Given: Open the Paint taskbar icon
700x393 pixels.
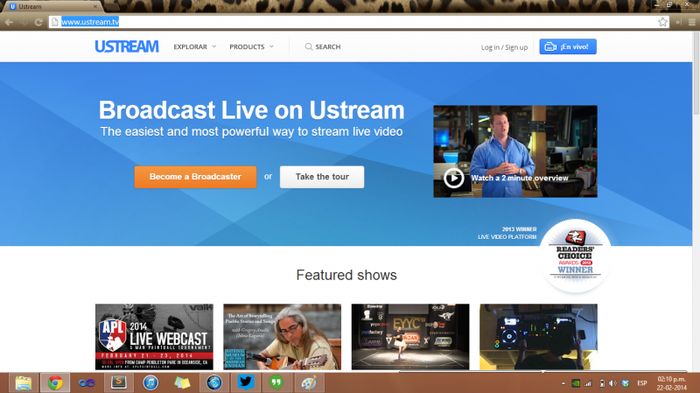Looking at the screenshot, I should (x=309, y=383).
